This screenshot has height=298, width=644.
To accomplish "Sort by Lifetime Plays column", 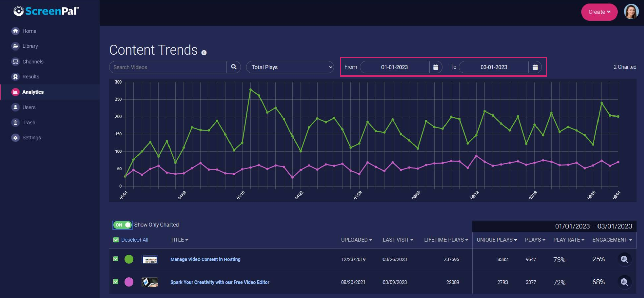I will click(x=446, y=240).
